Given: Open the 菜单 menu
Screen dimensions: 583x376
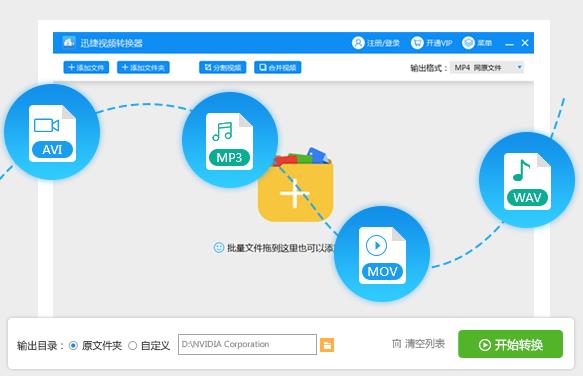Looking at the screenshot, I should [477, 43].
